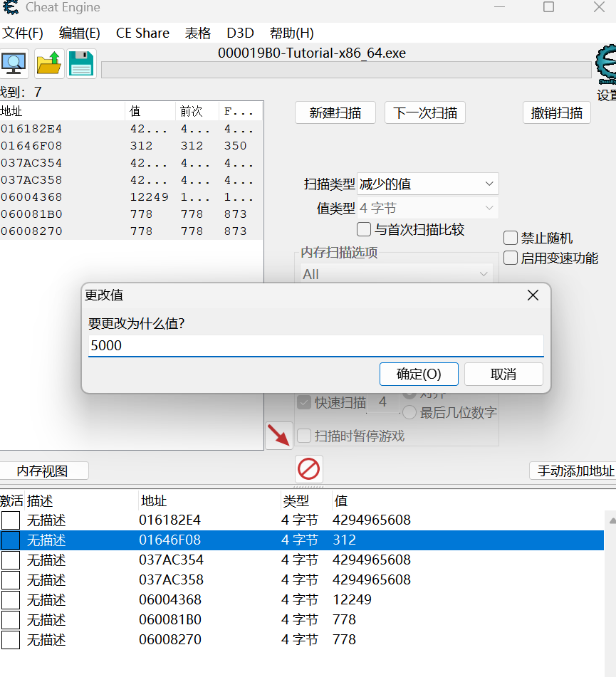Open a saved cheat table via folder icon
The width and height of the screenshot is (616, 677).
tap(48, 63)
